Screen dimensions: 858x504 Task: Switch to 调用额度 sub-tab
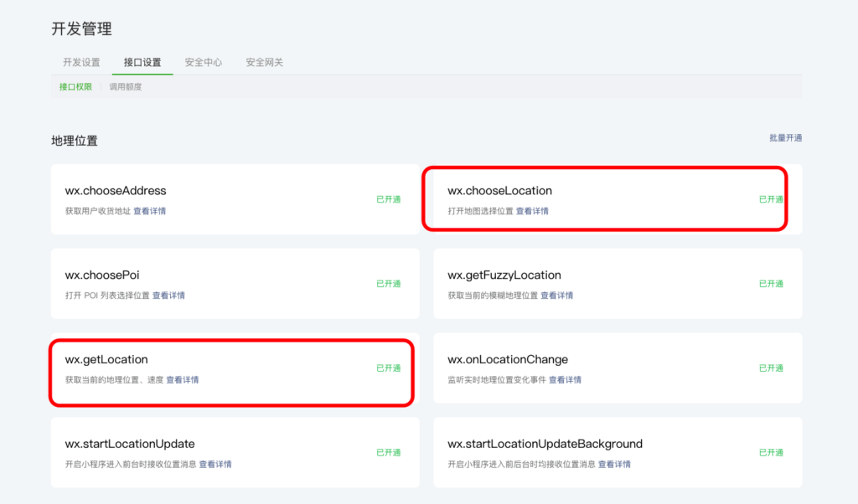pos(126,87)
